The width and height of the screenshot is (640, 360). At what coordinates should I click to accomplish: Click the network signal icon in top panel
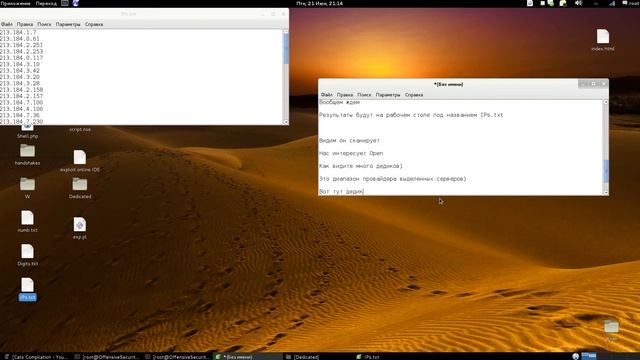[x=612, y=3]
